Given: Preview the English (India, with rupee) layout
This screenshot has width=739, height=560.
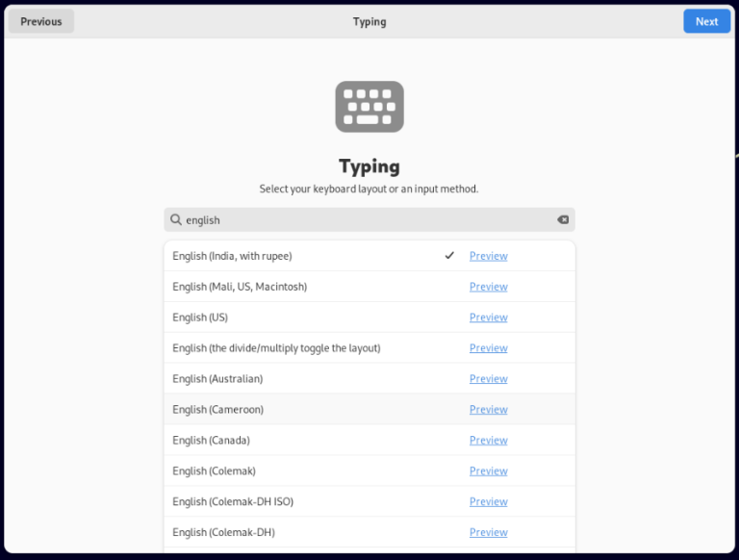Looking at the screenshot, I should point(488,256).
